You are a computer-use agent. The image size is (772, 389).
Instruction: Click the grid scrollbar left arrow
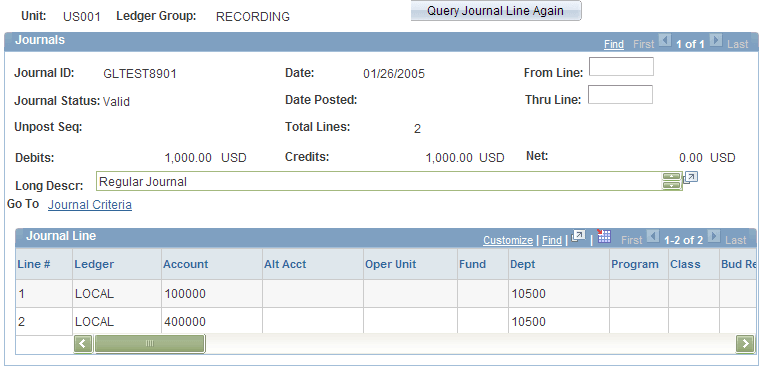coord(83,344)
